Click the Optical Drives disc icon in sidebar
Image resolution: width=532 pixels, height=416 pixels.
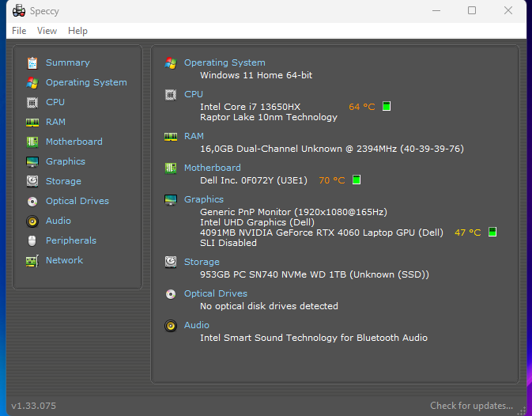click(x=32, y=202)
